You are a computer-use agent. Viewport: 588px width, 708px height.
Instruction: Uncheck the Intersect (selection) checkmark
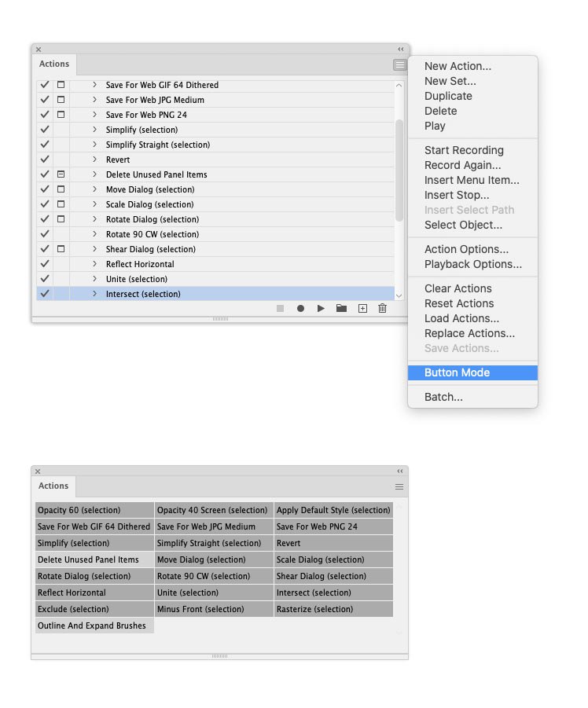pos(45,294)
